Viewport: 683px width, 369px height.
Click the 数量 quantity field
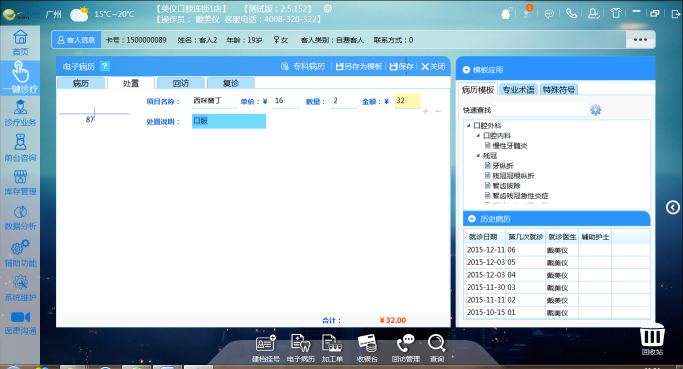pyautogui.click(x=344, y=101)
